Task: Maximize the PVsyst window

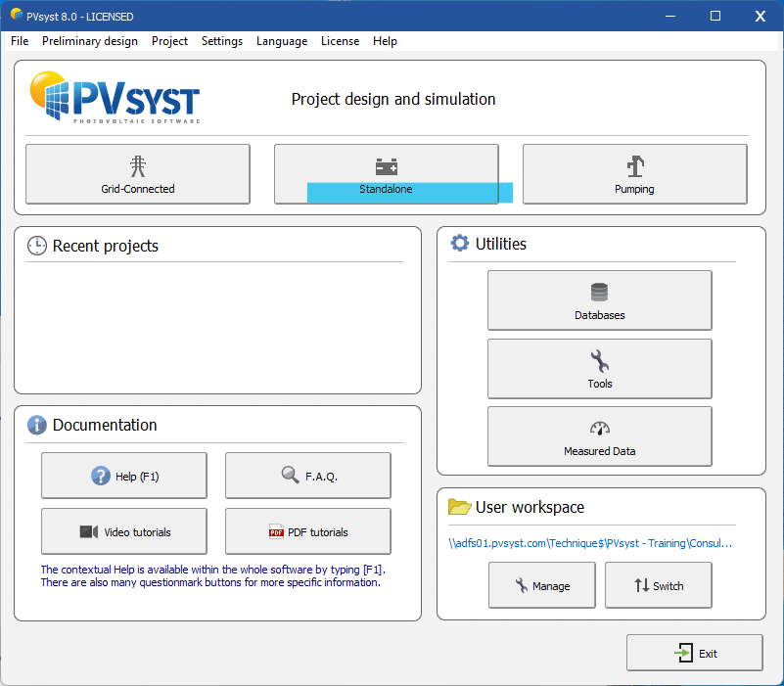Action: pyautogui.click(x=715, y=16)
